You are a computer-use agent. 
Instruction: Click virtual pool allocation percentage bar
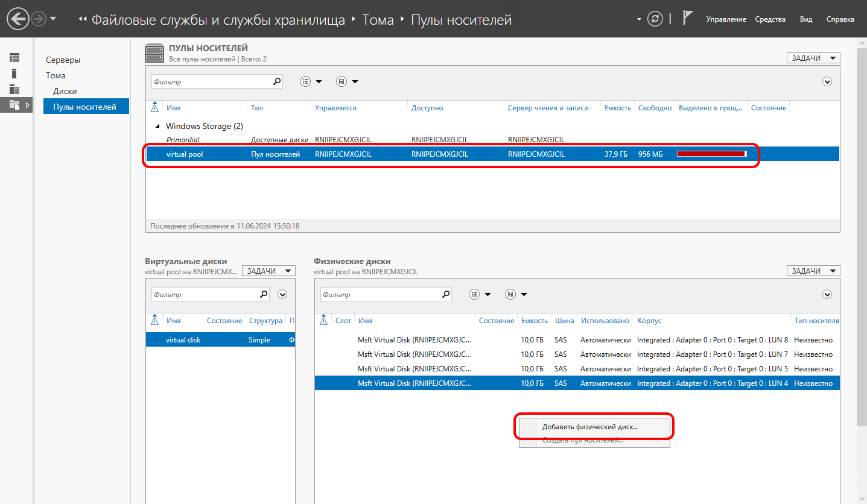[712, 154]
